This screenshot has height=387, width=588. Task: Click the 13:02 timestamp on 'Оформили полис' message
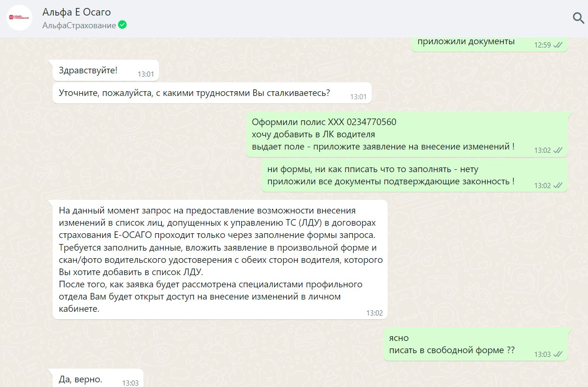[x=542, y=150]
